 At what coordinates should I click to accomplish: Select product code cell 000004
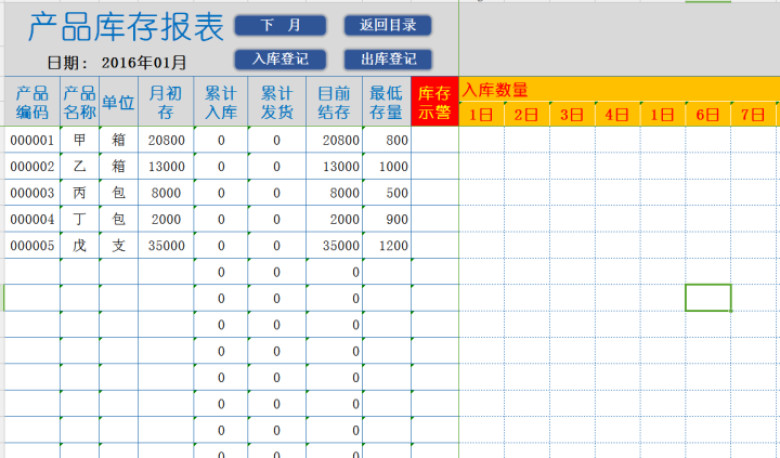coord(32,219)
